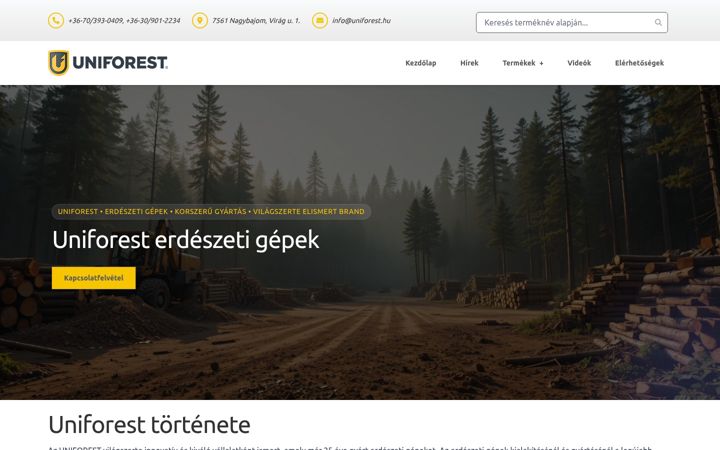Click the phone numbers text
Image resolution: width=720 pixels, height=450 pixels.
pyautogui.click(x=124, y=21)
